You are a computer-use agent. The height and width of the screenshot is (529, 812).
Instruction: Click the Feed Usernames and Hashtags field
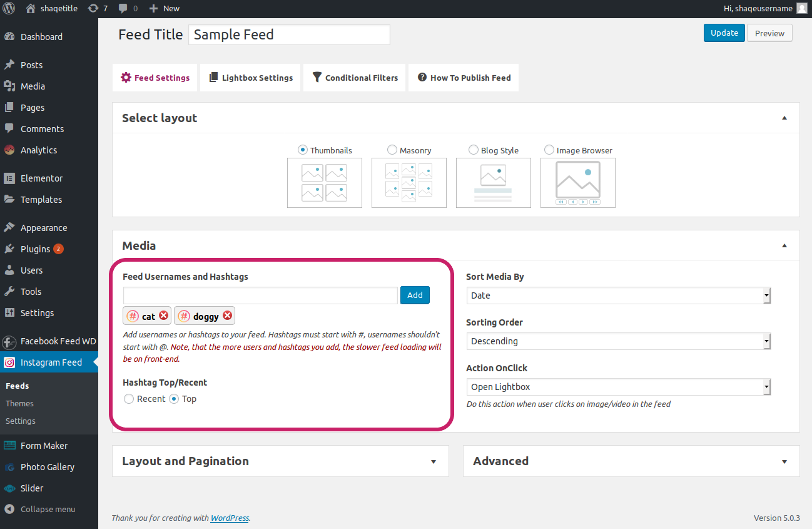(260, 295)
